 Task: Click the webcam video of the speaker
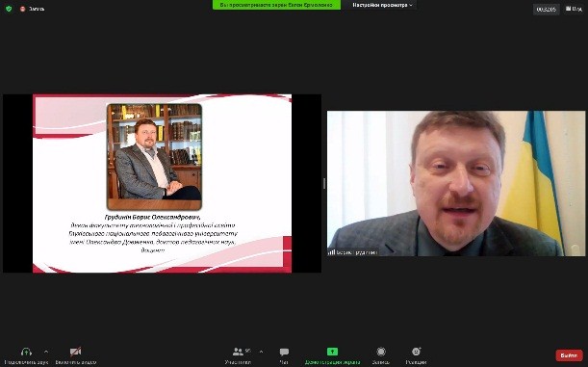(x=456, y=183)
